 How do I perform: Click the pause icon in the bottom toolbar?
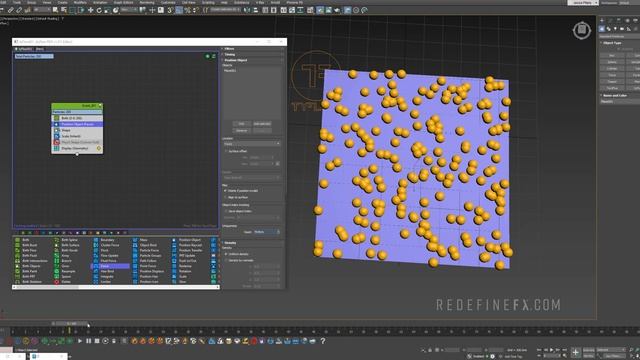coord(89,341)
